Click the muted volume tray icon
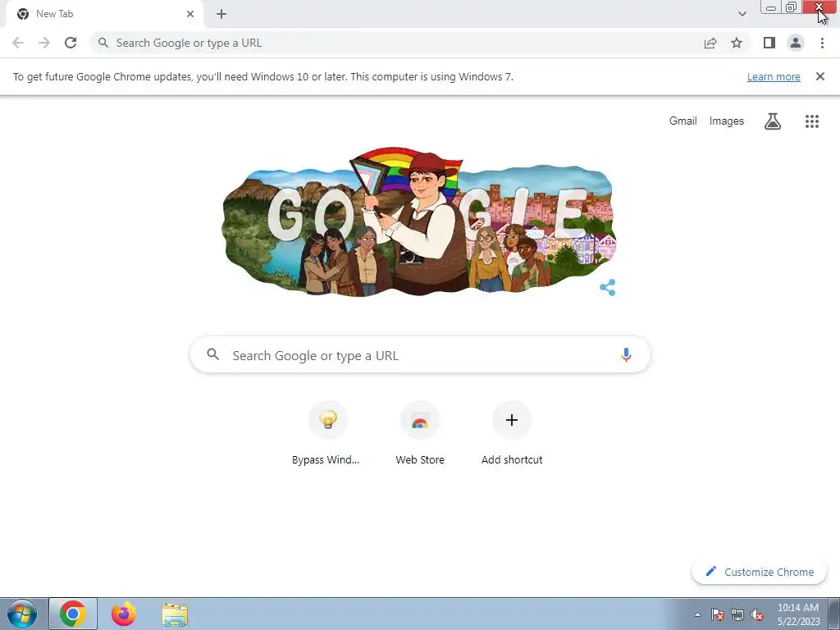 (757, 615)
